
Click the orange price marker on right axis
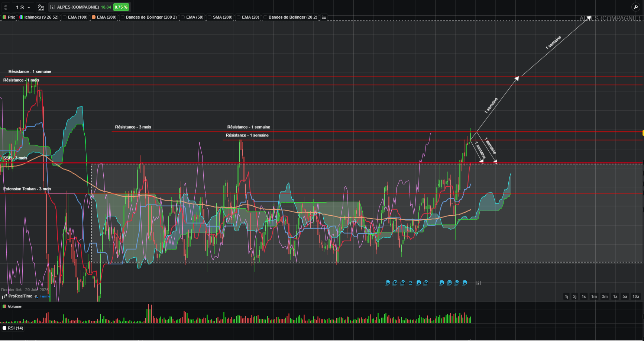click(643, 133)
